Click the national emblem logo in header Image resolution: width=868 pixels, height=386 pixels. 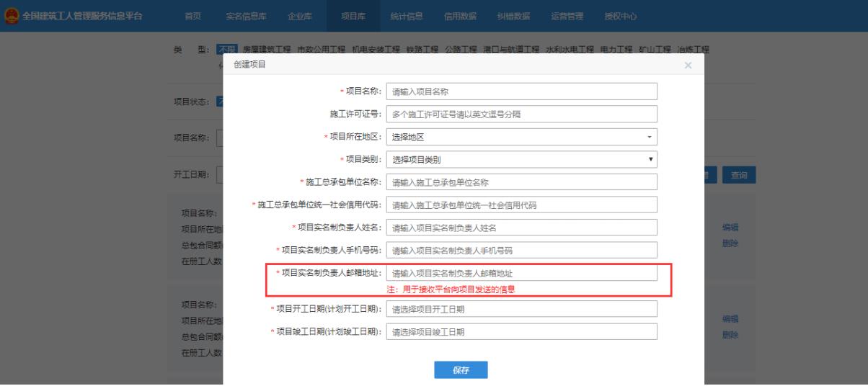[x=8, y=16]
